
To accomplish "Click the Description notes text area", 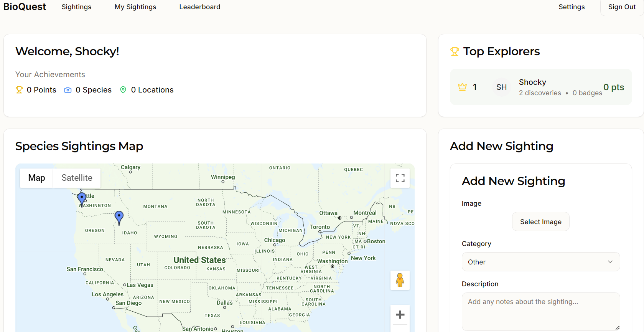I will (x=541, y=312).
